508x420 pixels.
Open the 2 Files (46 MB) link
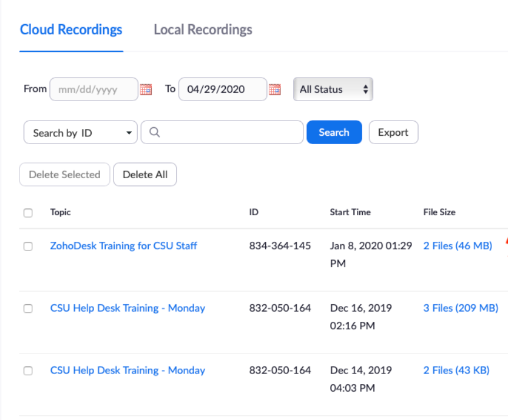457,245
